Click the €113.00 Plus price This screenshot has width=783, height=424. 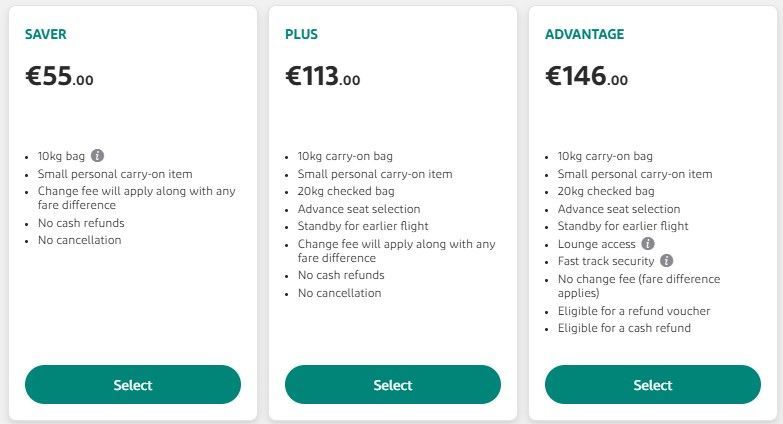click(323, 76)
